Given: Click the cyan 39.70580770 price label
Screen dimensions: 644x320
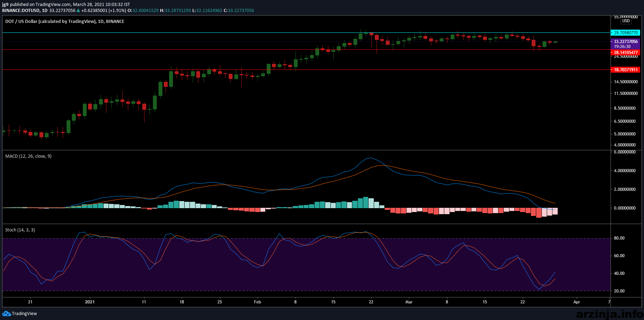Looking at the screenshot, I should [x=625, y=32].
